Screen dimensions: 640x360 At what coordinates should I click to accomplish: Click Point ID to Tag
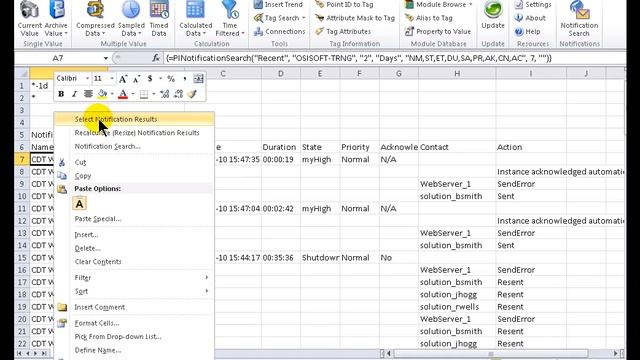click(345, 4)
